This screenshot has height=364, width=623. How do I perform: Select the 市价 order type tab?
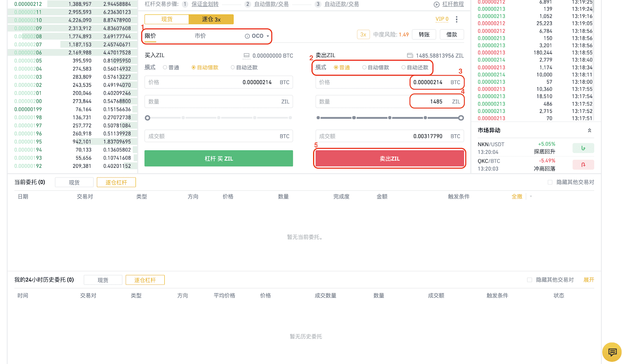[x=200, y=35]
